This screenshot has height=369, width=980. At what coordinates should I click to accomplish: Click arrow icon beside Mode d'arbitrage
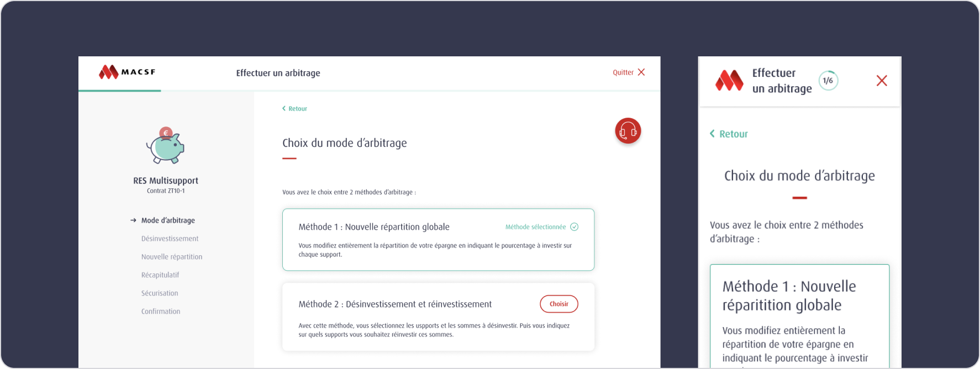point(133,220)
